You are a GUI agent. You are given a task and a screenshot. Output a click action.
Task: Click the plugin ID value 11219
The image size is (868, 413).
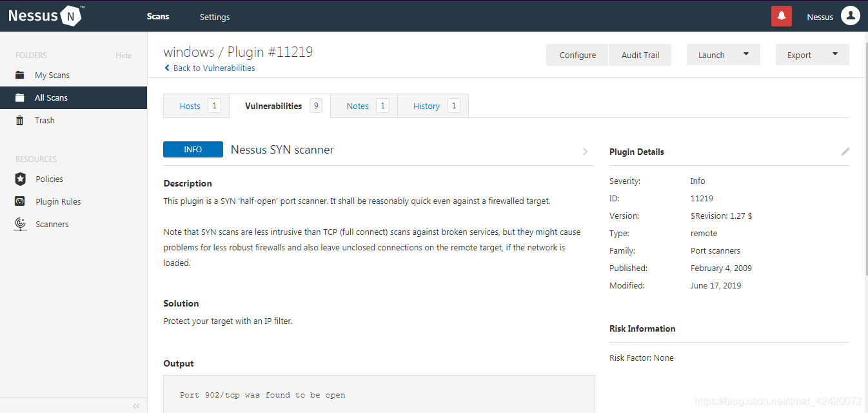pos(702,199)
